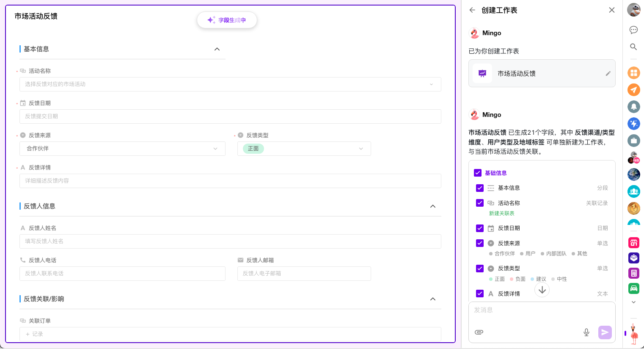Click the 新建关联表 link
Screen dimensions: 644x349
click(501, 213)
